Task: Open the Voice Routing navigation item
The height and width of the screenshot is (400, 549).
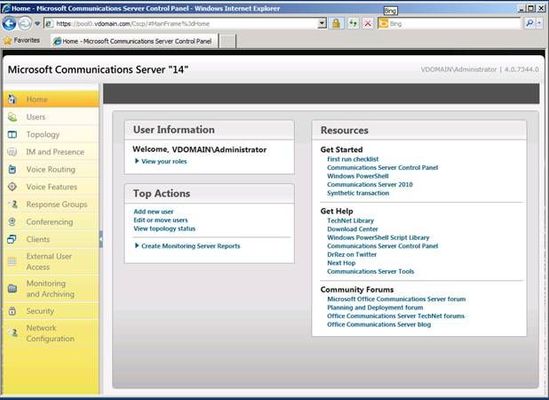Action: pyautogui.click(x=52, y=170)
